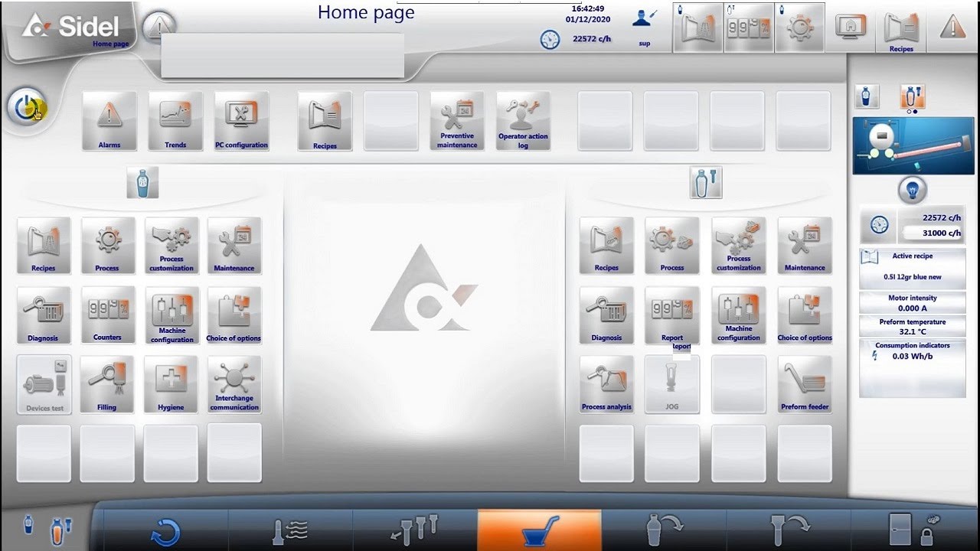
Task: Open the Report tile
Action: point(672,315)
